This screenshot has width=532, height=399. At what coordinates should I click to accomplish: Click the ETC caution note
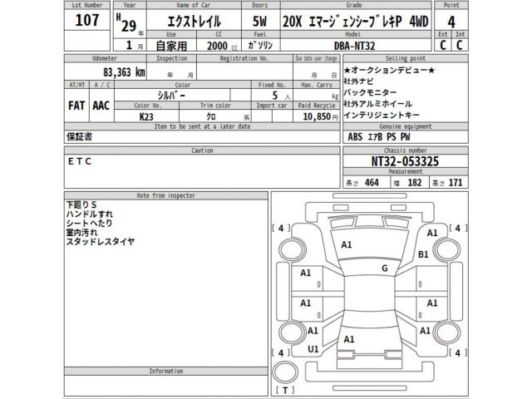(x=80, y=161)
